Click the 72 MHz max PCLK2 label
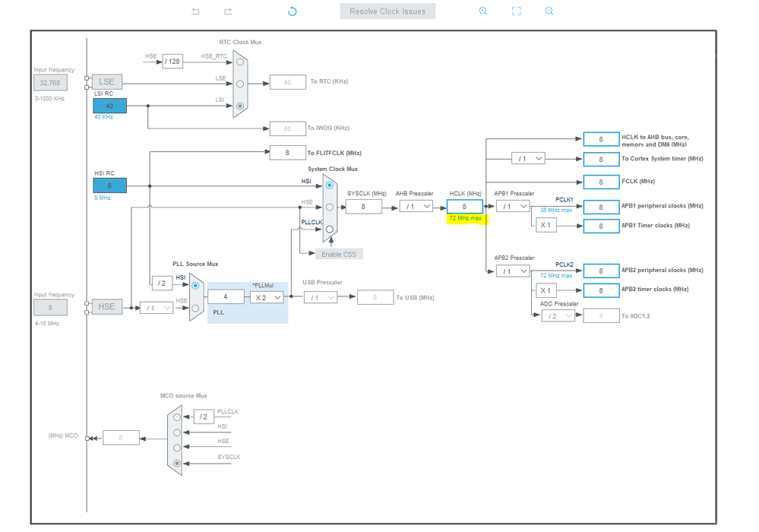The height and width of the screenshot is (532, 759). click(x=556, y=275)
